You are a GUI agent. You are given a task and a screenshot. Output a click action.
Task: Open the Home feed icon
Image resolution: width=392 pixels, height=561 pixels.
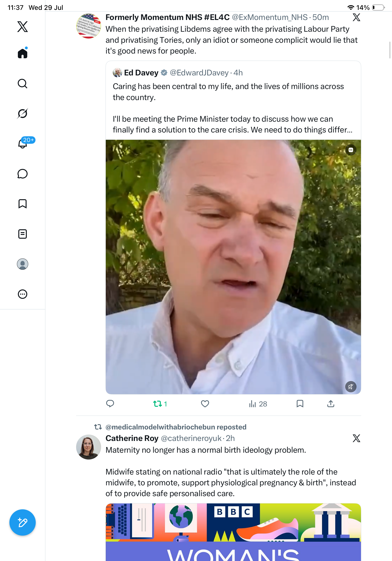pos(23,53)
